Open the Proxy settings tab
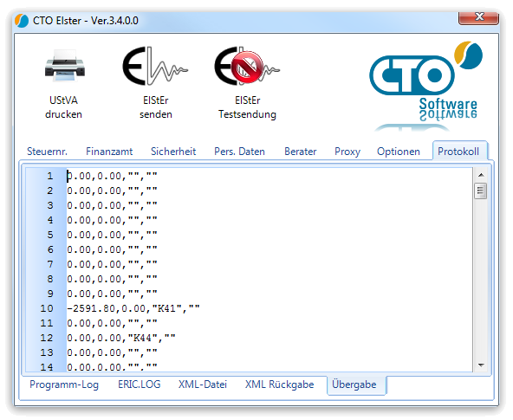 347,152
